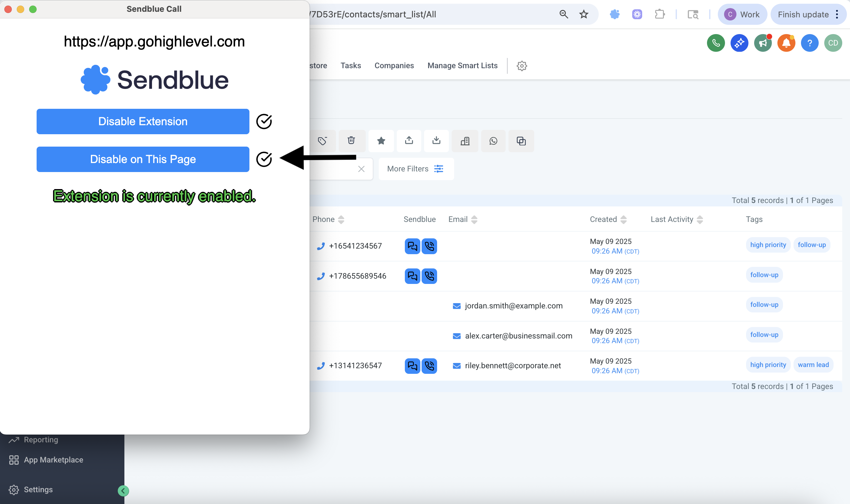The height and width of the screenshot is (504, 850).
Task: Collapse the sidebar with green chevron
Action: coord(123,491)
